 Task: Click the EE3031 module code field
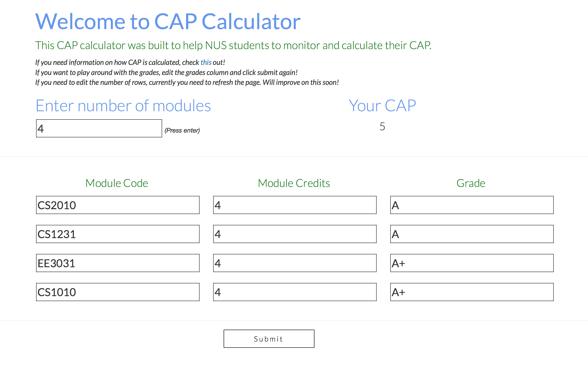(x=117, y=263)
